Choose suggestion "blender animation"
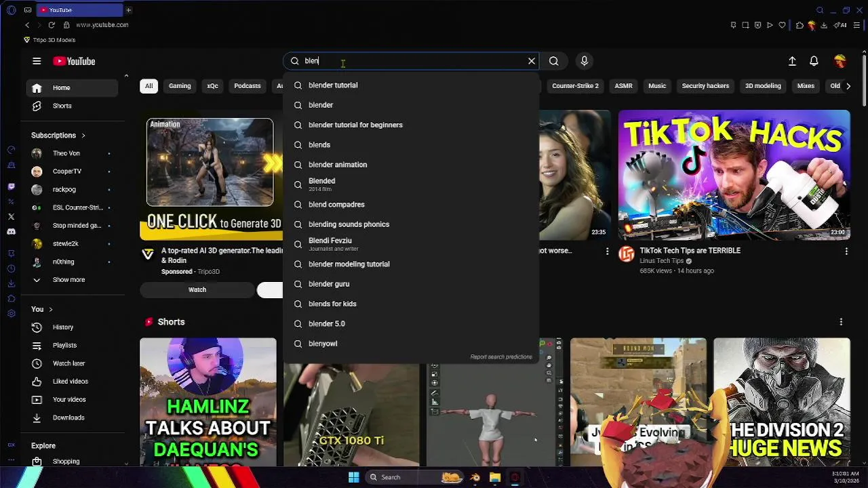Image resolution: width=868 pixels, height=488 pixels. tap(411, 165)
